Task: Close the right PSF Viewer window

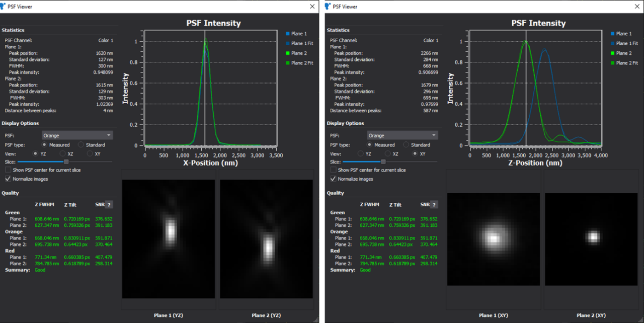Action: [637, 6]
